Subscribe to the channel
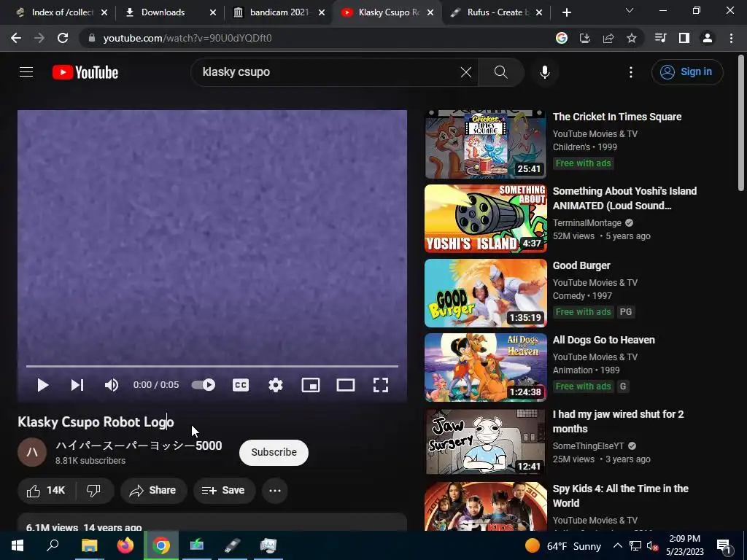Viewport: 747px width, 560px height. click(x=274, y=452)
